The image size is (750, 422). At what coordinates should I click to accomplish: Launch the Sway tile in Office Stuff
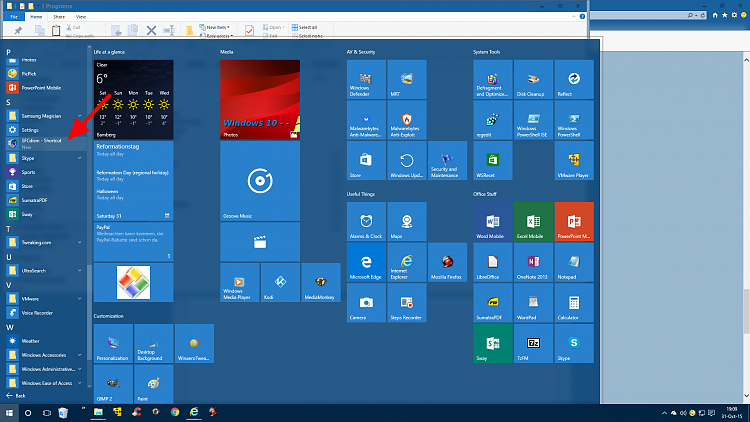tap(493, 344)
